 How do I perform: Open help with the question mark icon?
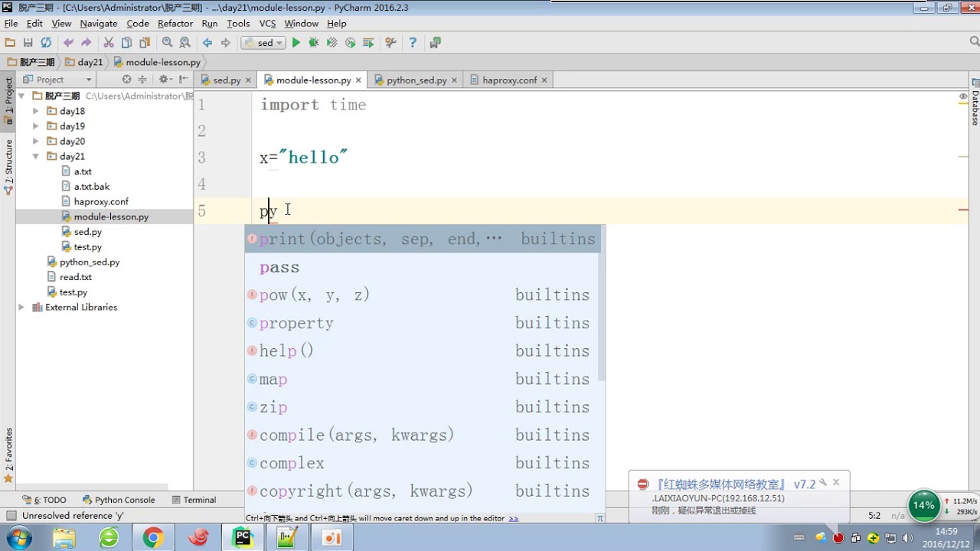(413, 43)
